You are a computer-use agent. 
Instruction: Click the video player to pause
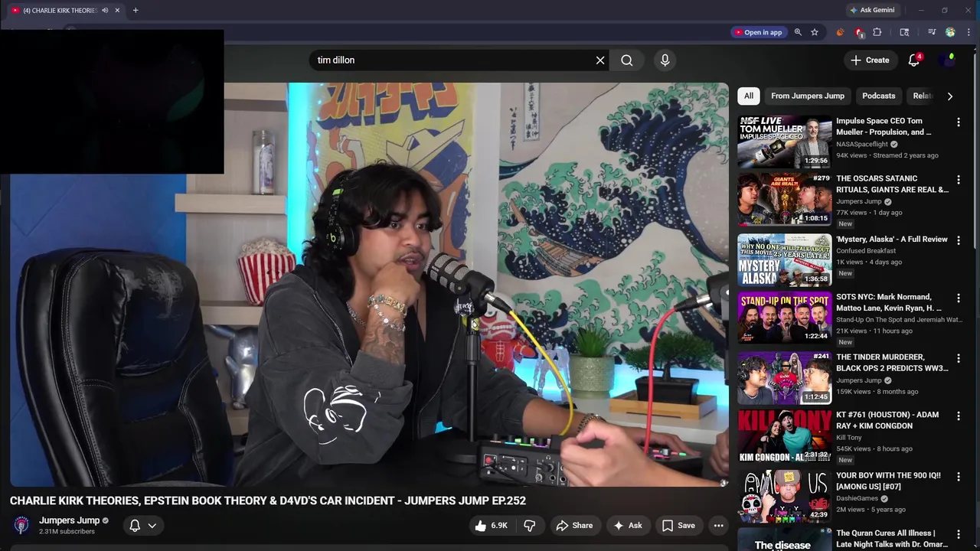369,285
